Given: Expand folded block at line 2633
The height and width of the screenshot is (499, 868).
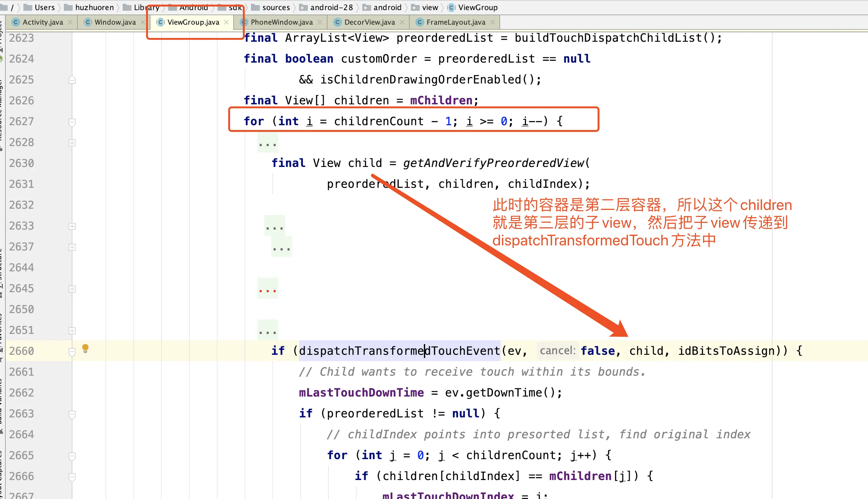Looking at the screenshot, I should 72,226.
